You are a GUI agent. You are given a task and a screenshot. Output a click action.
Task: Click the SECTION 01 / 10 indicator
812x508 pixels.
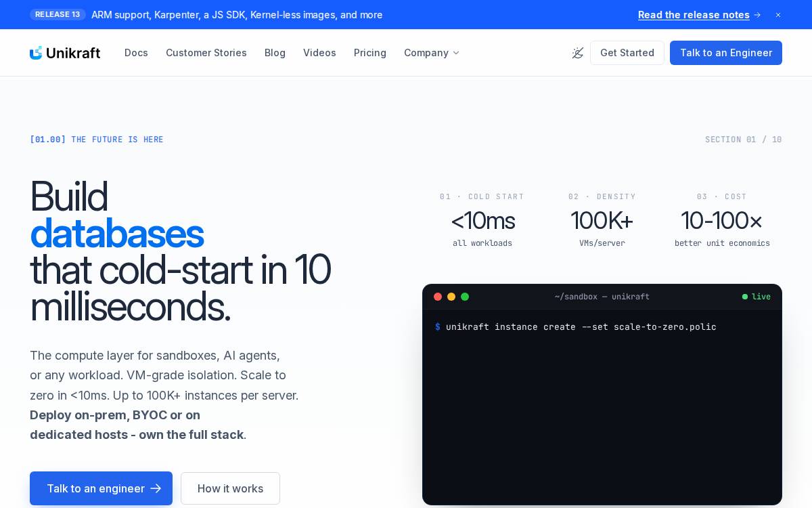743,140
